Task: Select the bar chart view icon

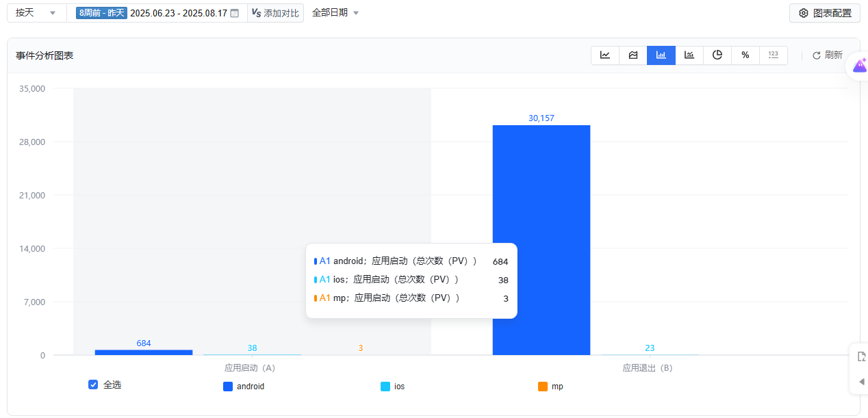Action: point(661,55)
